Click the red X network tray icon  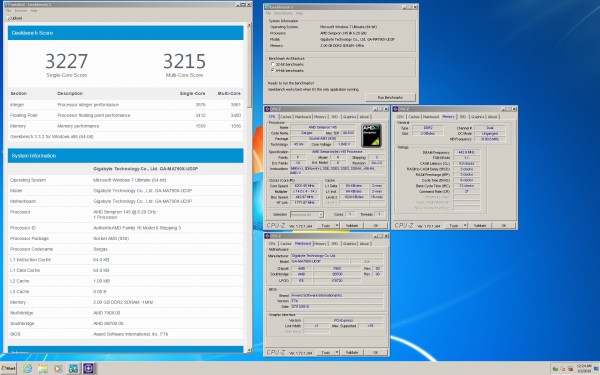(x=570, y=369)
